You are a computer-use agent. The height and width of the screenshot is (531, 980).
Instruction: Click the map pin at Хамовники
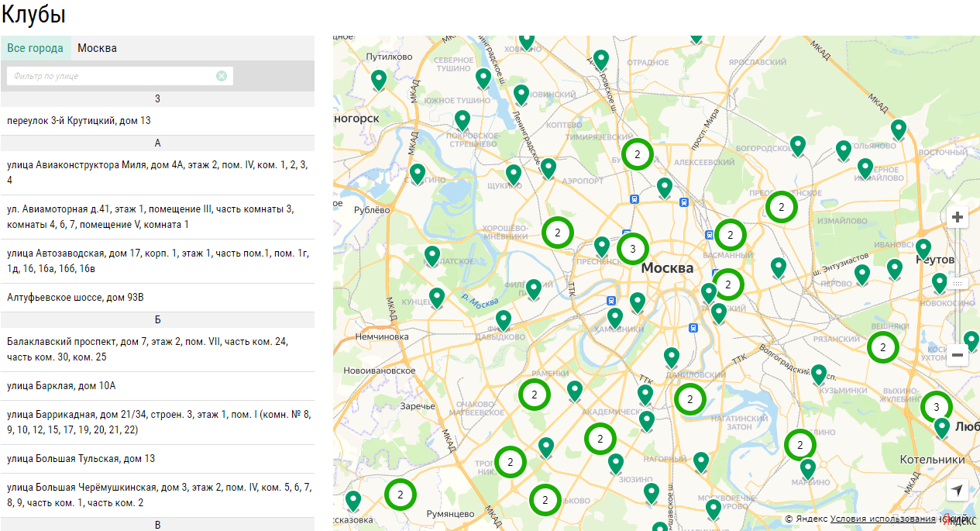coord(615,319)
